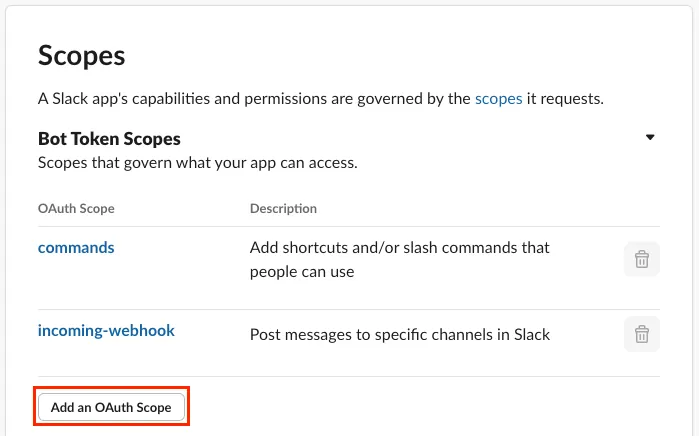
Task: Open the commands scope link
Action: pyautogui.click(x=76, y=247)
